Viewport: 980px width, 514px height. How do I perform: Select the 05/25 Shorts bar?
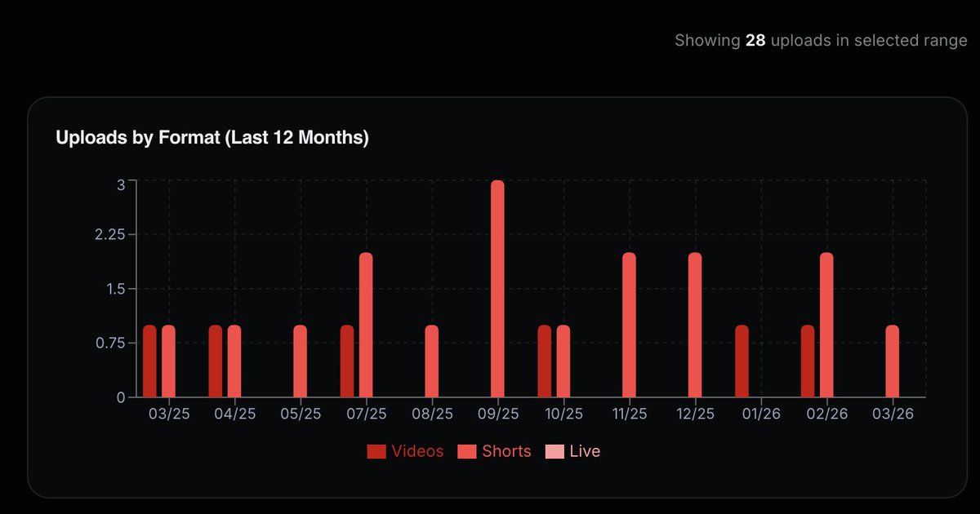[x=300, y=361]
